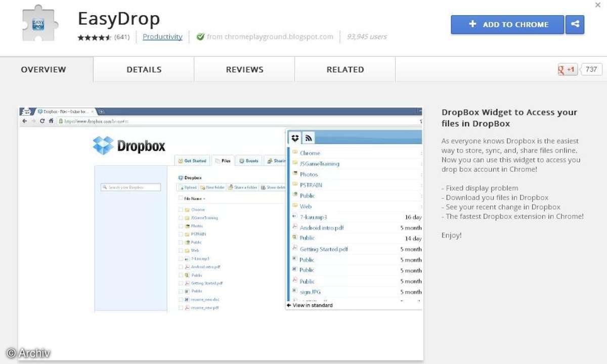Click the (641) ratings count
This screenshot has width=607, height=364.
click(x=122, y=37)
